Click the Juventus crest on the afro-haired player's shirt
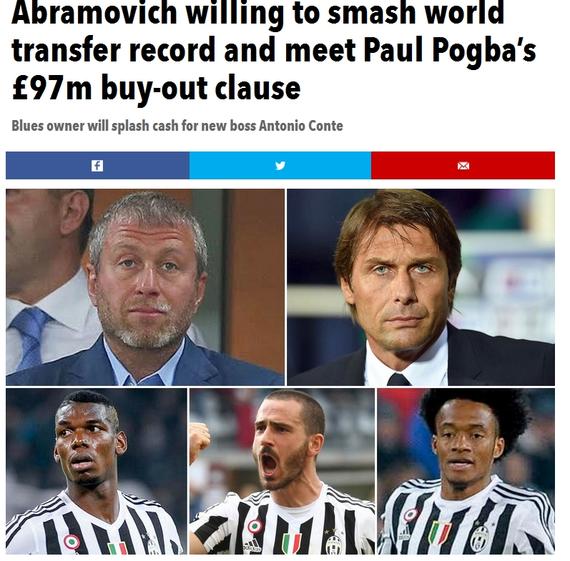570x561 pixels. point(480,538)
